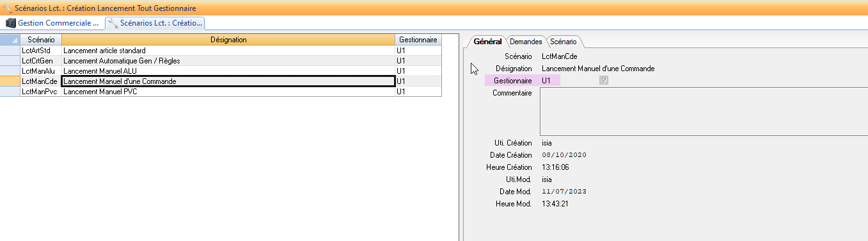Click the Date Mod. value 11/07/2023
This screenshot has height=241, width=868.
coord(564,192)
